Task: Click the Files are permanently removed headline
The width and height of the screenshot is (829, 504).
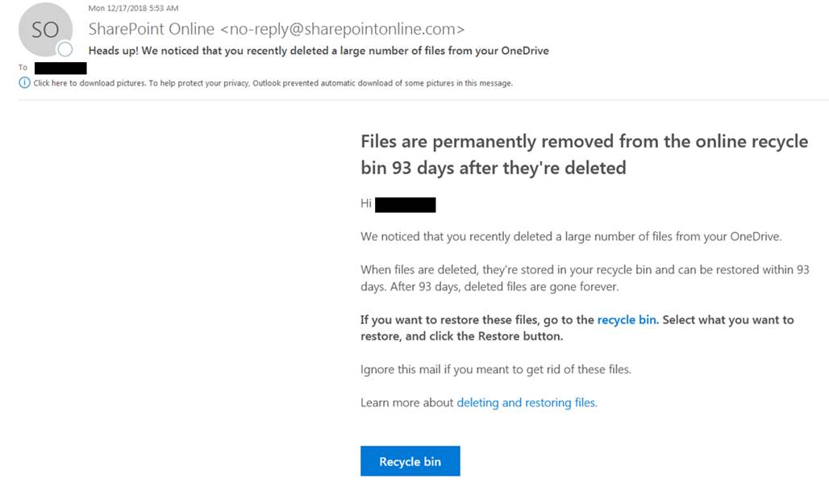Action: tap(584, 155)
